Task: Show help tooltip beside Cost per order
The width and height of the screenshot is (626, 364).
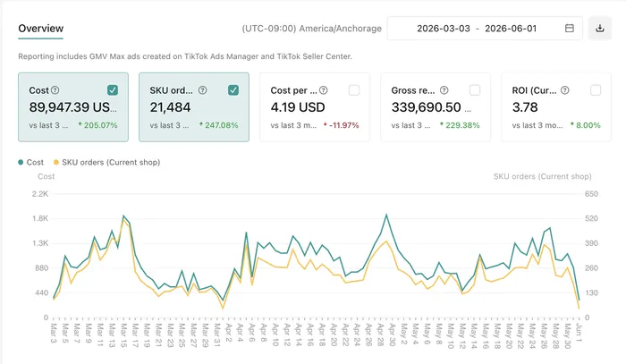Action: coord(324,90)
